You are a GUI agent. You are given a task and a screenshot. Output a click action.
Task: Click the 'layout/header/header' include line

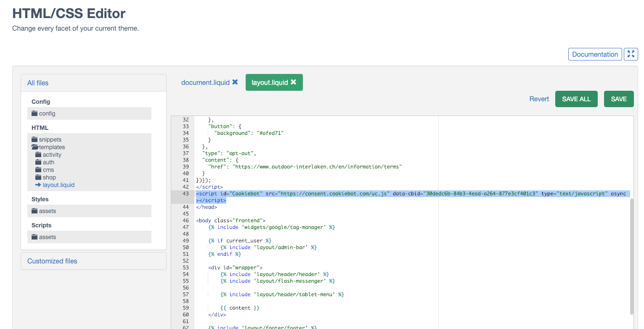tap(275, 274)
